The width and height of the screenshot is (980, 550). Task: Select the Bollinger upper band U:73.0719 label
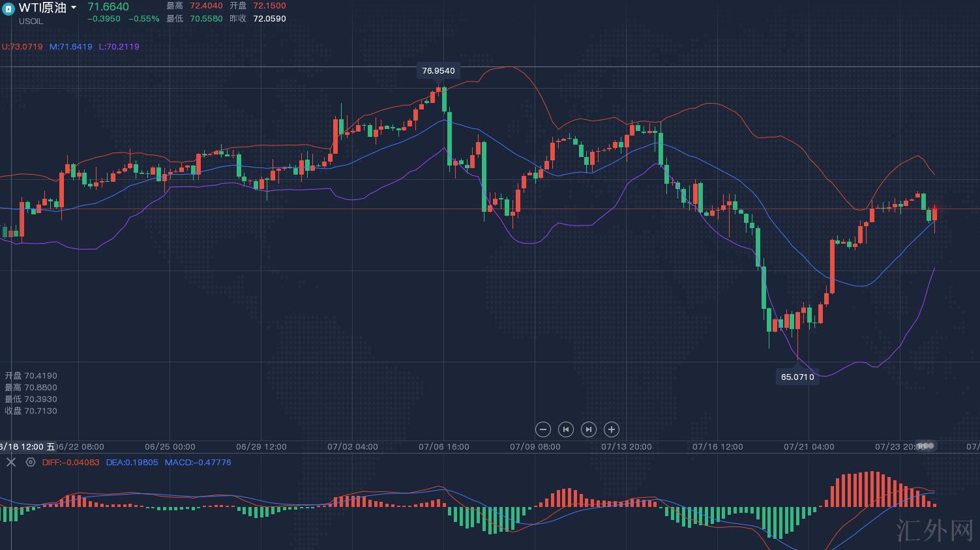[x=22, y=47]
